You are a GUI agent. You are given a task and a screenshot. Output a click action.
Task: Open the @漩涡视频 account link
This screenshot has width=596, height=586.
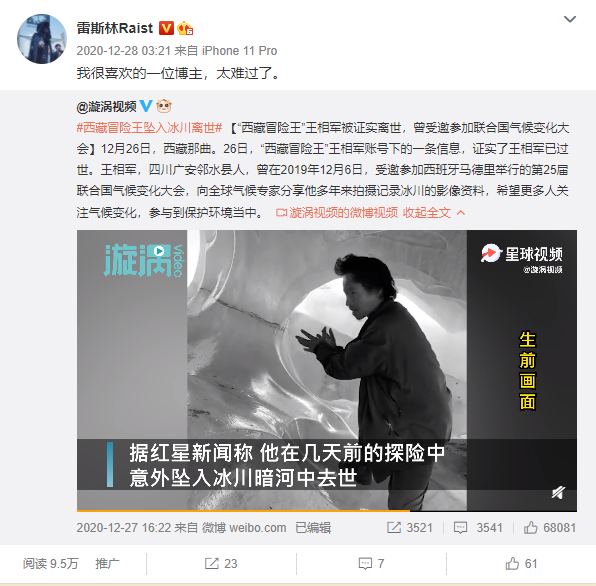tap(106, 107)
